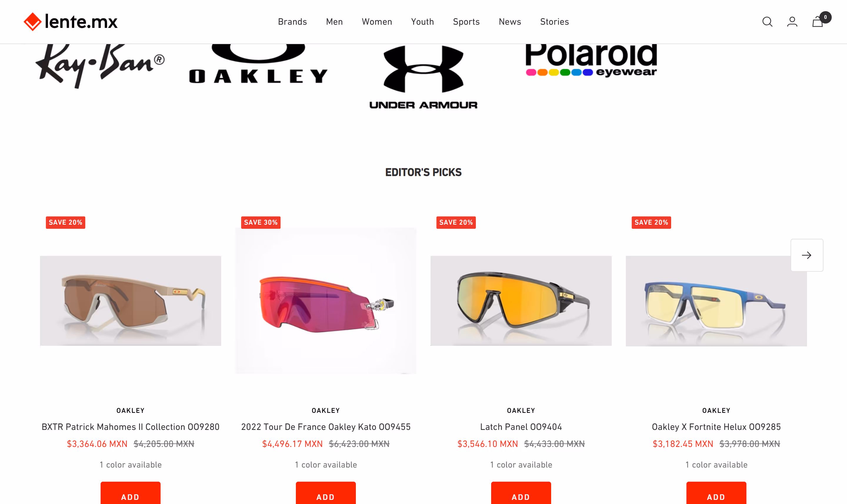Select the Under Armour brand logo

(423, 77)
